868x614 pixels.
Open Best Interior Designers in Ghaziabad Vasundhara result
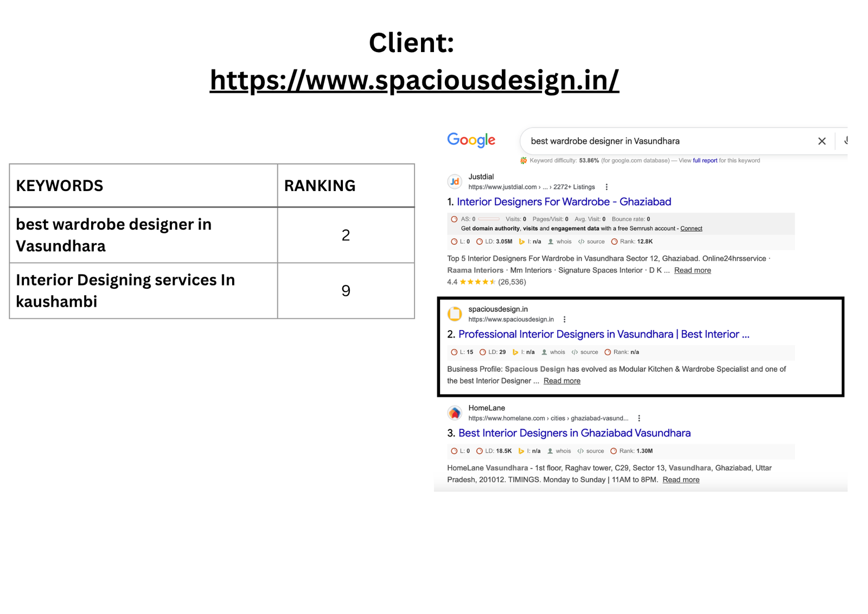tap(575, 433)
